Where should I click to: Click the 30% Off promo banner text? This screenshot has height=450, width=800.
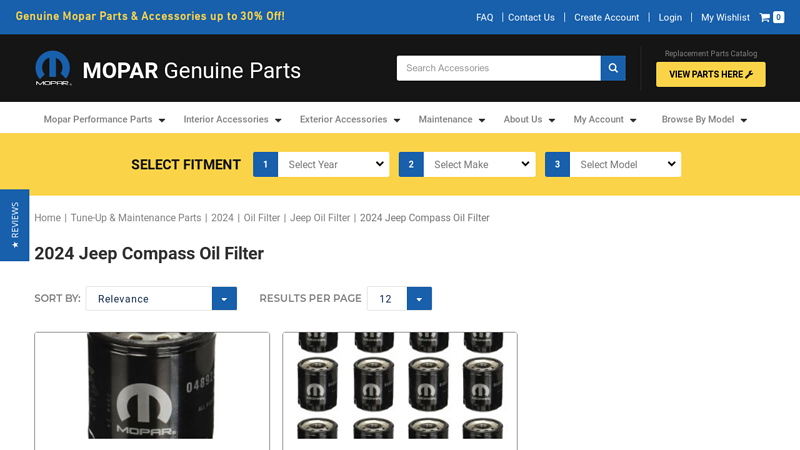click(150, 16)
